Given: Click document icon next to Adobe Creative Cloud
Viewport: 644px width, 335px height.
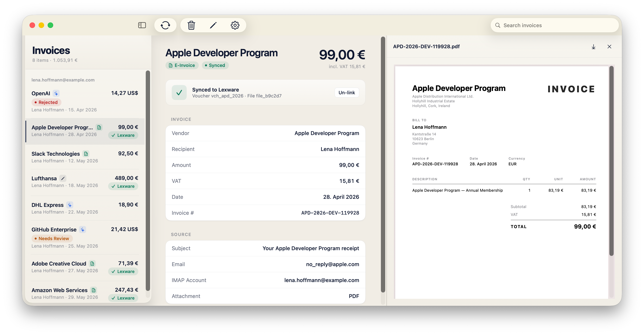Looking at the screenshot, I should (x=92, y=264).
